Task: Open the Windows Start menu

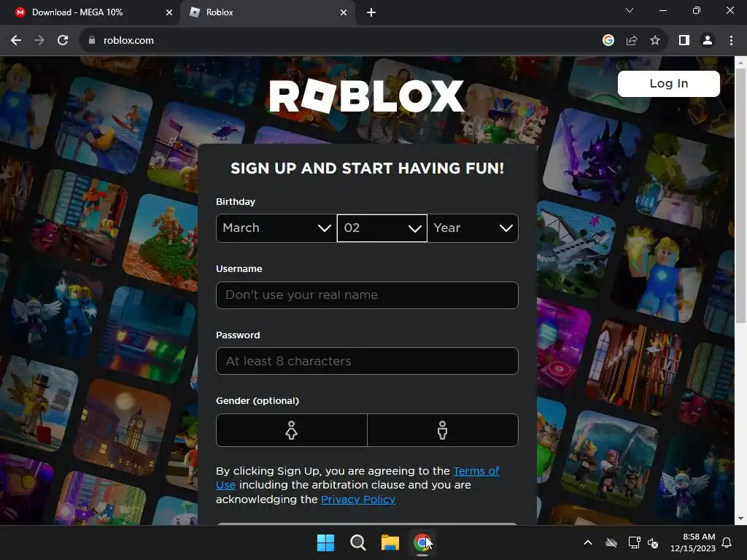Action: point(326,542)
